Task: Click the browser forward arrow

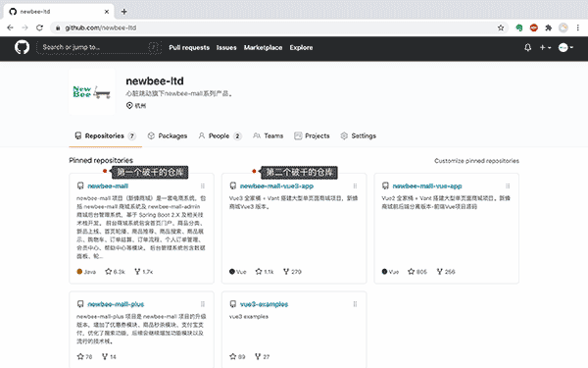Action: [24, 27]
